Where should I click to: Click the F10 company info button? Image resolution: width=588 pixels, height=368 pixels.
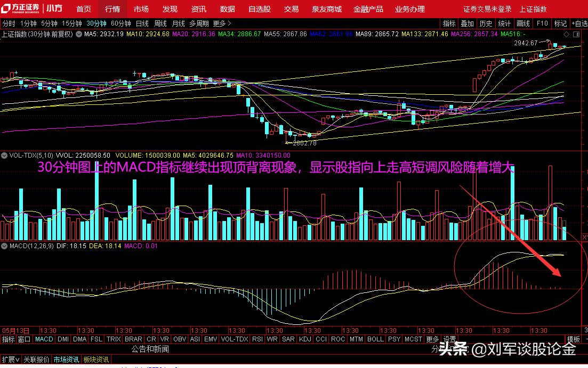coord(542,23)
